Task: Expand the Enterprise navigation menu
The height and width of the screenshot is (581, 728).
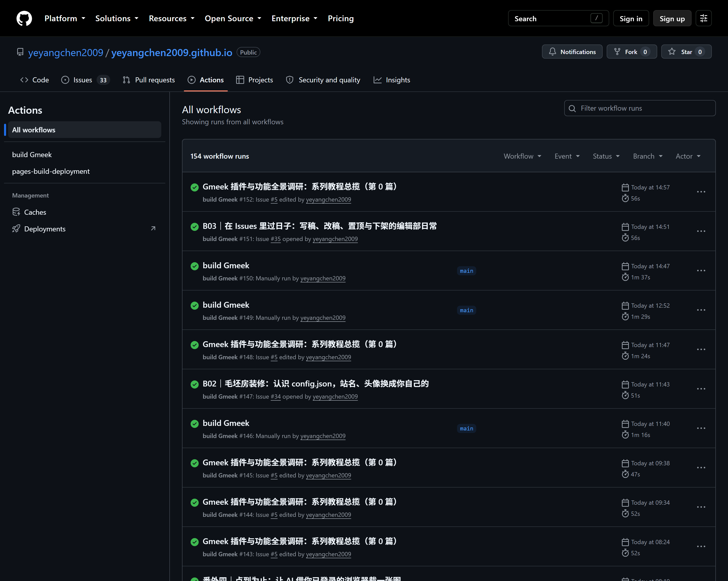Action: point(294,18)
